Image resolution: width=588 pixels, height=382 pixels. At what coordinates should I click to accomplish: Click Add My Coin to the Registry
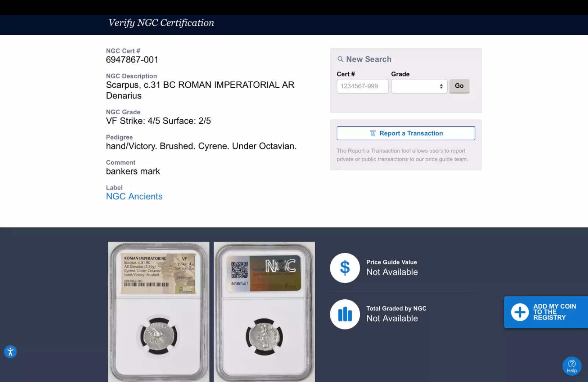tap(554, 312)
